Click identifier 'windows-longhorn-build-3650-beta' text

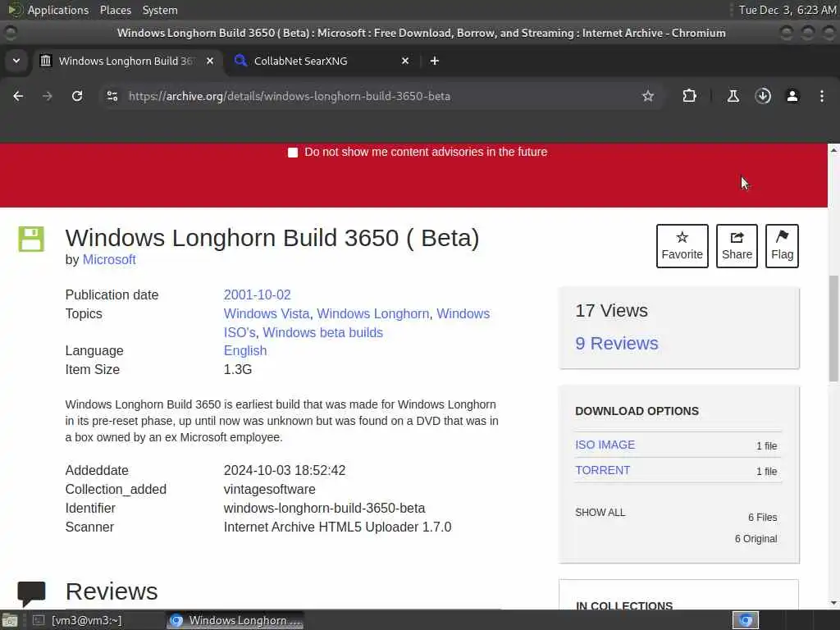coord(324,509)
